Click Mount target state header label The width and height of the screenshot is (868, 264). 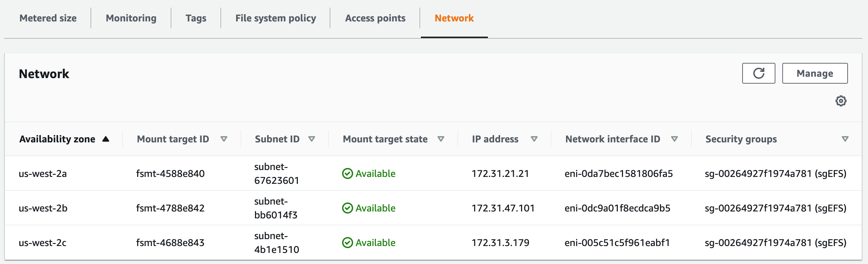(x=385, y=139)
